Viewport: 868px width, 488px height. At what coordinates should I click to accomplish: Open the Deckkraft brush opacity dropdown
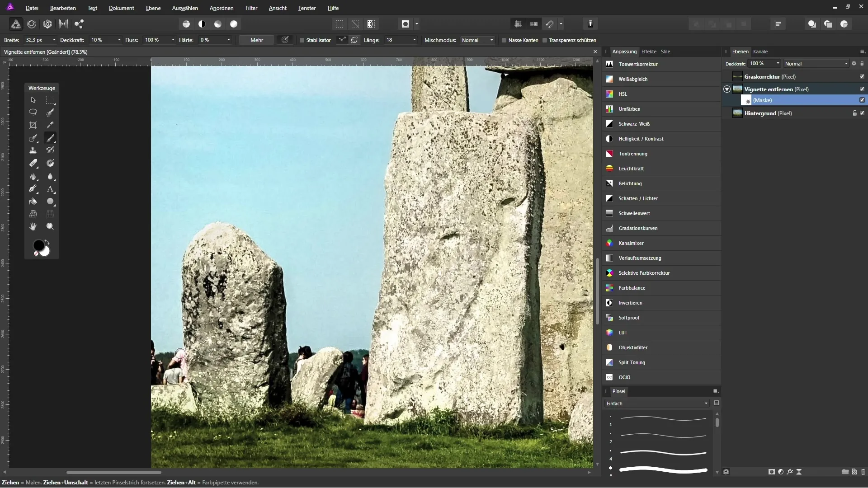(x=119, y=40)
